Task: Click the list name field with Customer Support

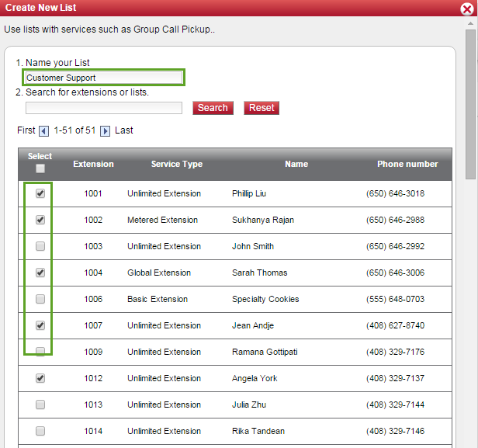Action: click(104, 78)
